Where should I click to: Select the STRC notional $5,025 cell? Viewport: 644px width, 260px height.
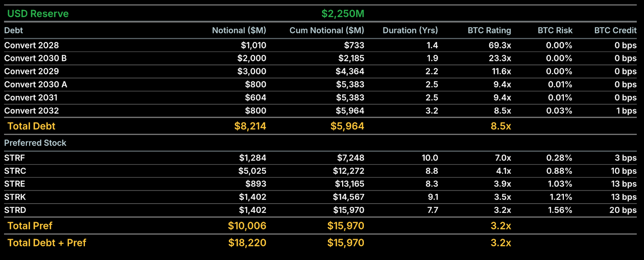click(x=252, y=171)
